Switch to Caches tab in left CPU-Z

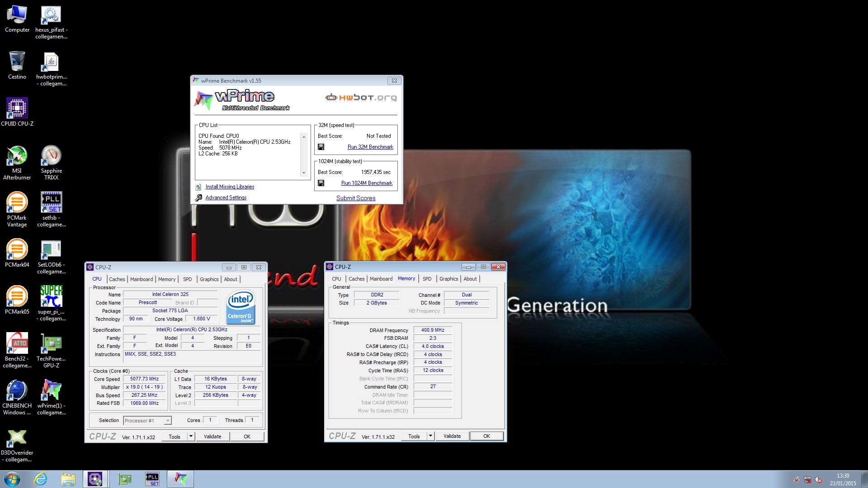117,279
